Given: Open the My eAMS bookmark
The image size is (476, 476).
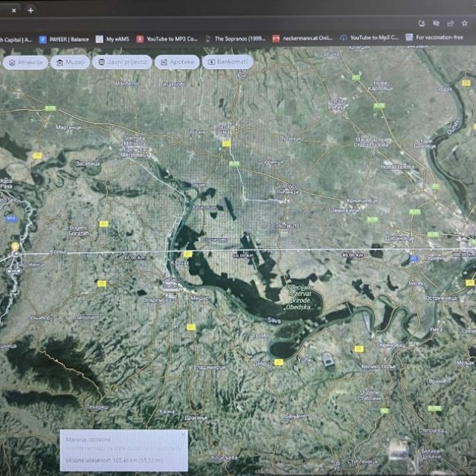Looking at the screenshot, I should pyautogui.click(x=112, y=38).
